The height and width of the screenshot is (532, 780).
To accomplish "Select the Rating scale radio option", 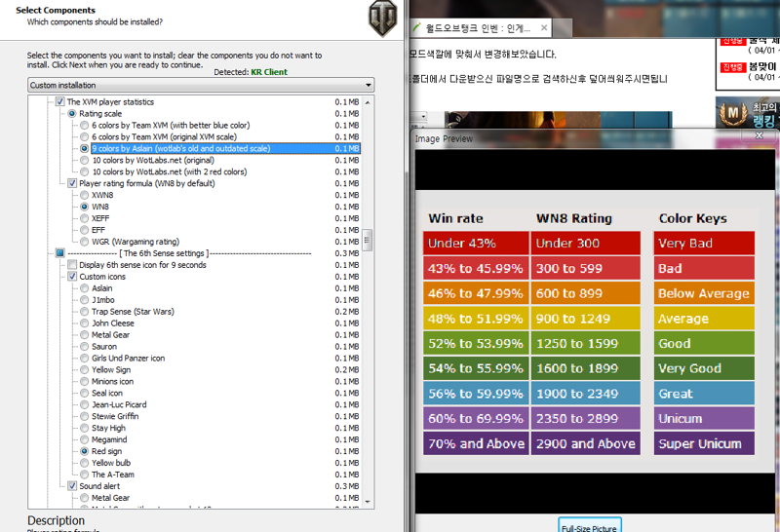I will pyautogui.click(x=72, y=114).
